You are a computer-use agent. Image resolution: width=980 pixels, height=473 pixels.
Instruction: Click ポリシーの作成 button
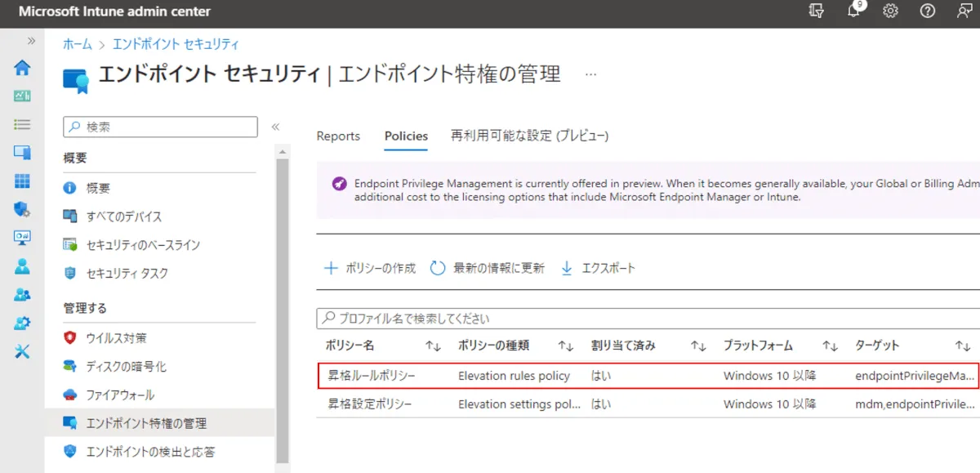370,268
